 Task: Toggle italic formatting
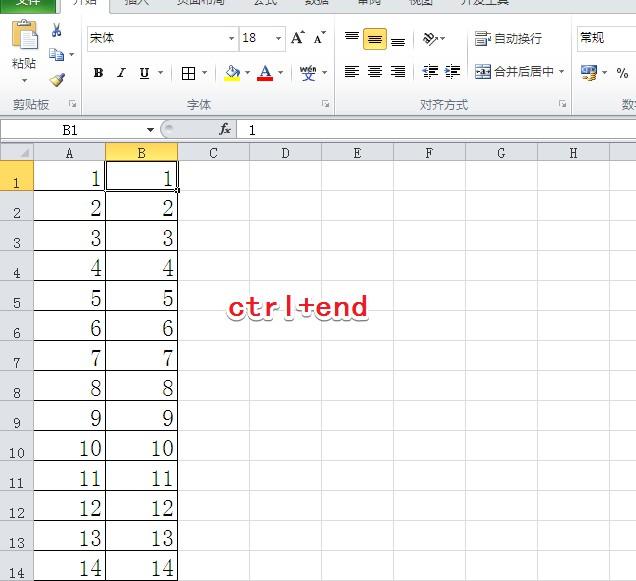[121, 73]
